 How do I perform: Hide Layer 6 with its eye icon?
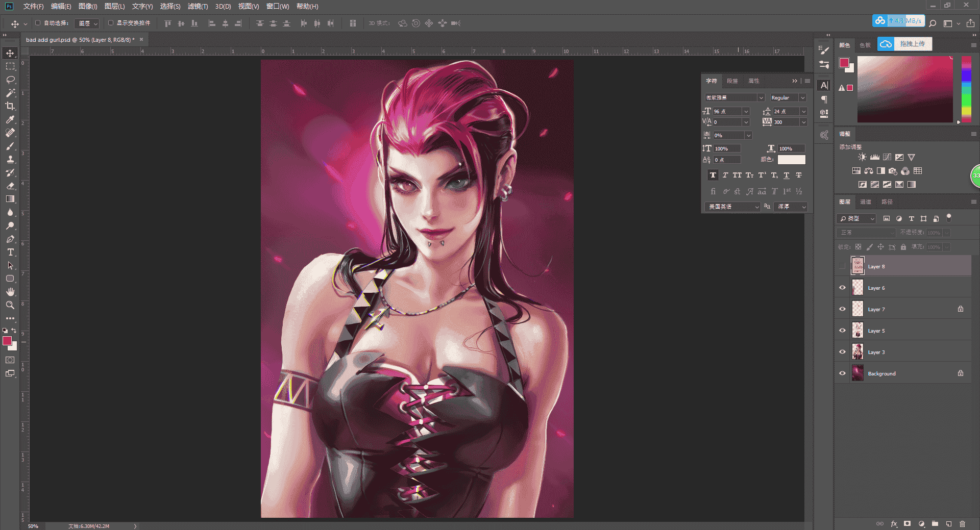843,288
